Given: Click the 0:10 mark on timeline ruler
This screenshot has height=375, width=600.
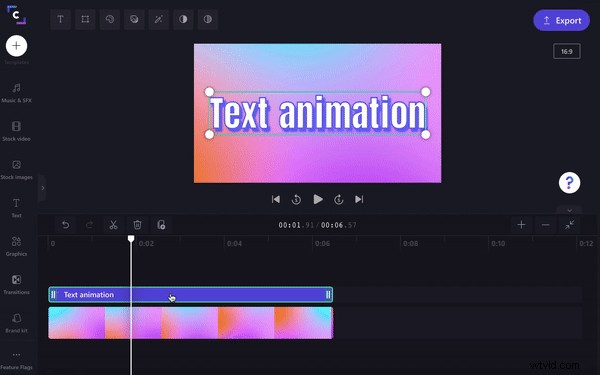Looking at the screenshot, I should coord(498,244).
